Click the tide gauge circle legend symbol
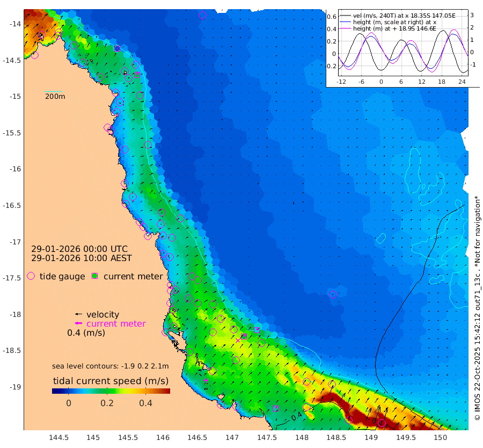This screenshot has height=448, width=483. pos(31,276)
